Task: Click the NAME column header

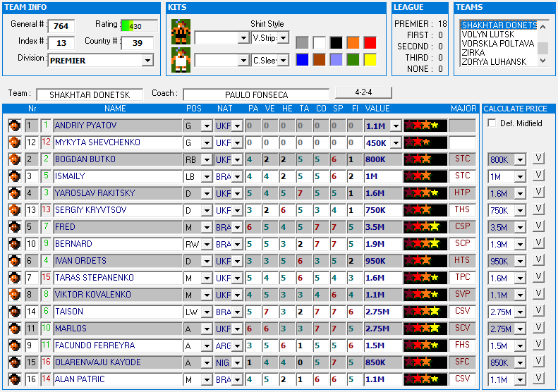Action: pos(115,109)
